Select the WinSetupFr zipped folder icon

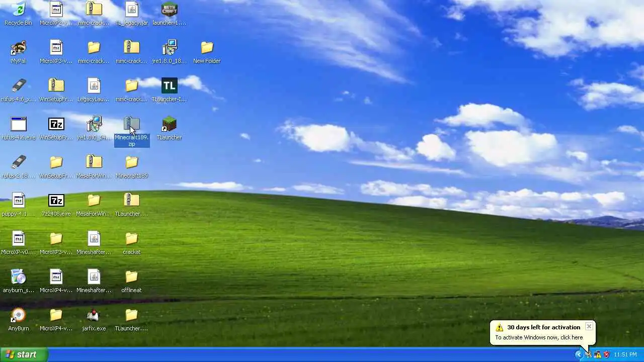click(x=56, y=86)
